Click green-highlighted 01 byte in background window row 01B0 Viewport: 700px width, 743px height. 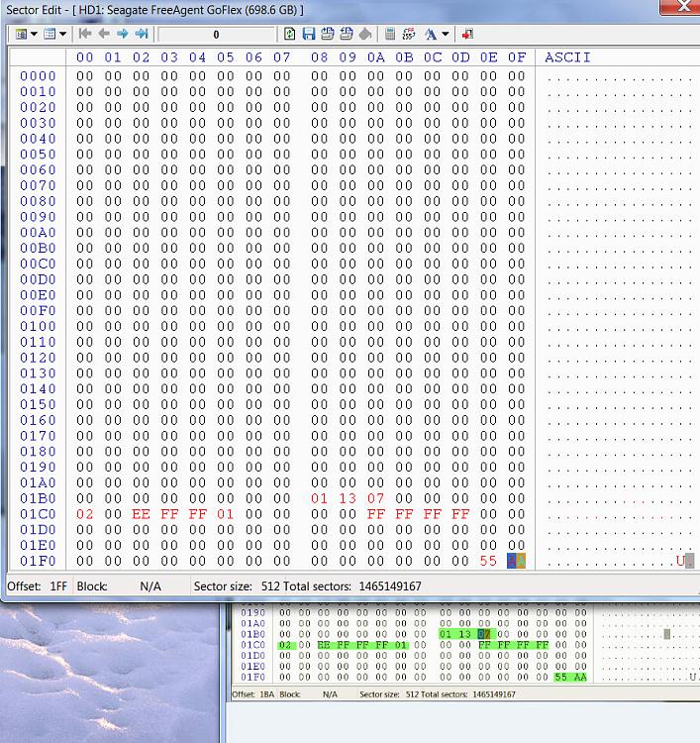pos(446,634)
